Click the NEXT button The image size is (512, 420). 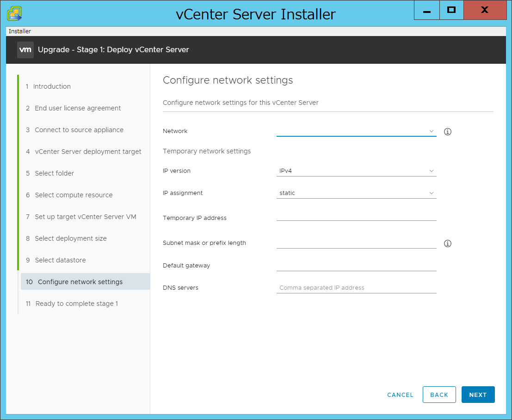tap(478, 395)
